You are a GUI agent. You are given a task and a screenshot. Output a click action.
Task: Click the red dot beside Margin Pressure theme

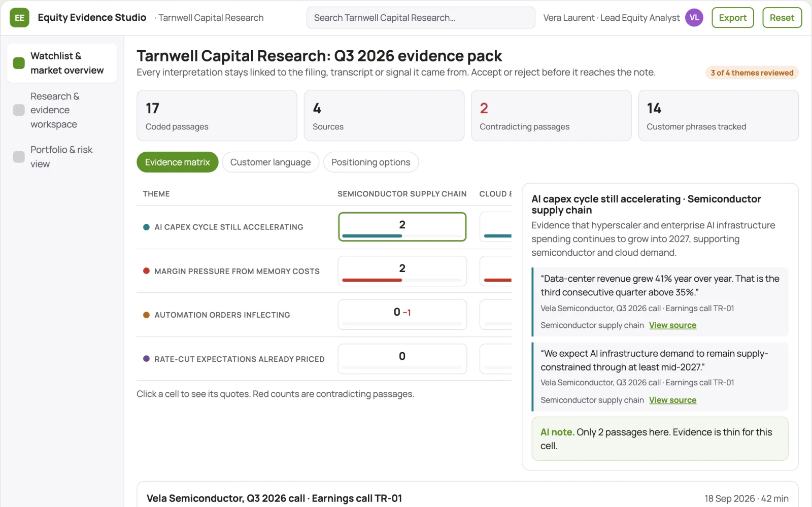point(146,271)
